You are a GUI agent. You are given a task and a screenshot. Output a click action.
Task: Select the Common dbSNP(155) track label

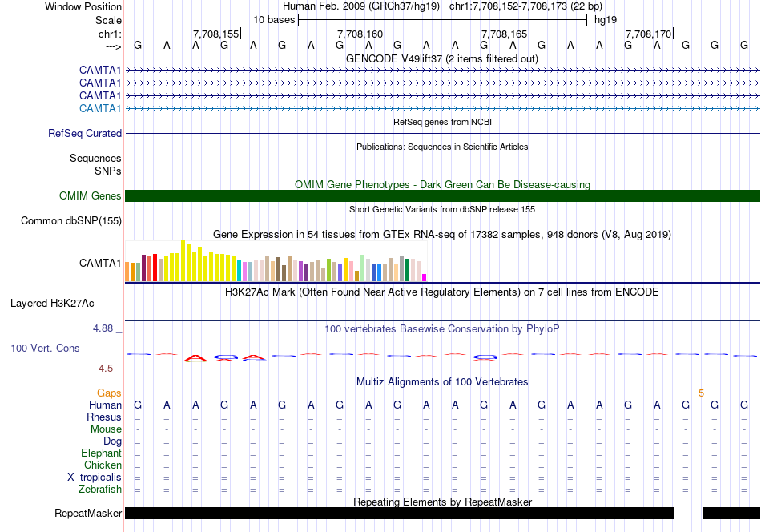click(x=71, y=221)
